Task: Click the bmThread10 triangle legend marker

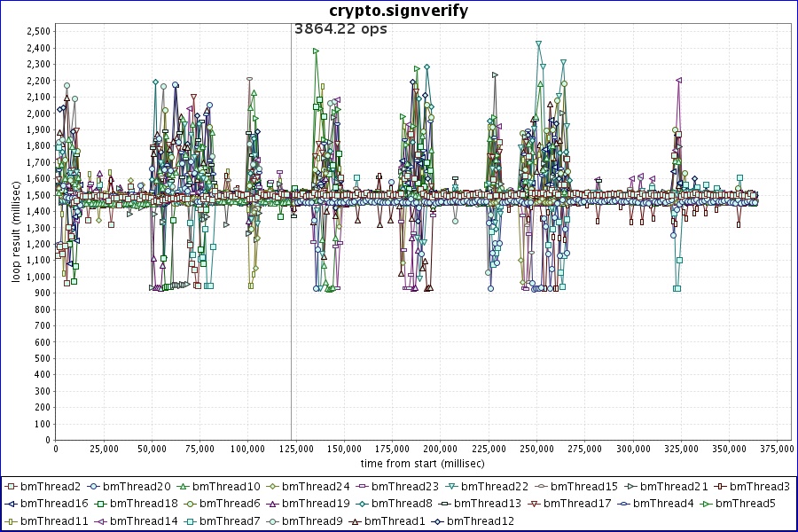Action: [x=183, y=487]
